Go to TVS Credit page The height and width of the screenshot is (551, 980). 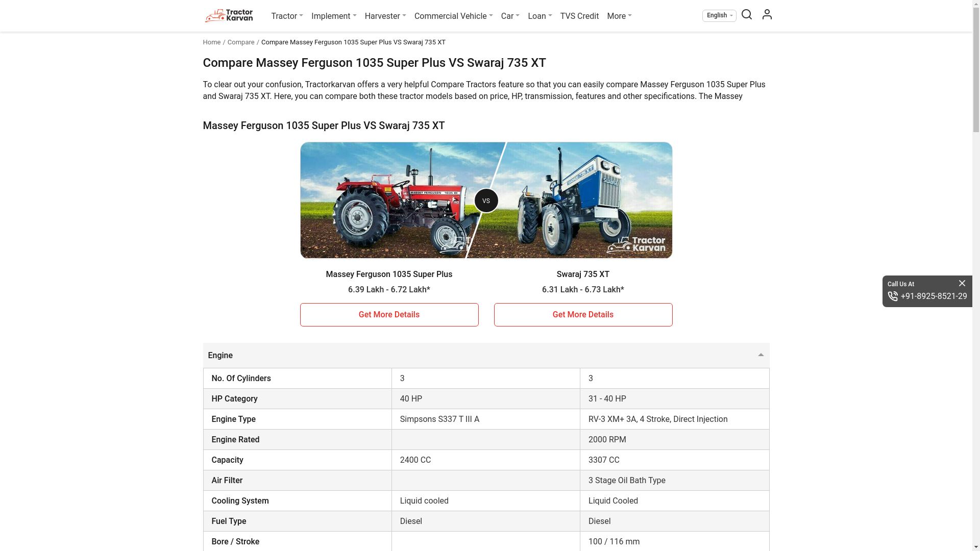point(579,16)
